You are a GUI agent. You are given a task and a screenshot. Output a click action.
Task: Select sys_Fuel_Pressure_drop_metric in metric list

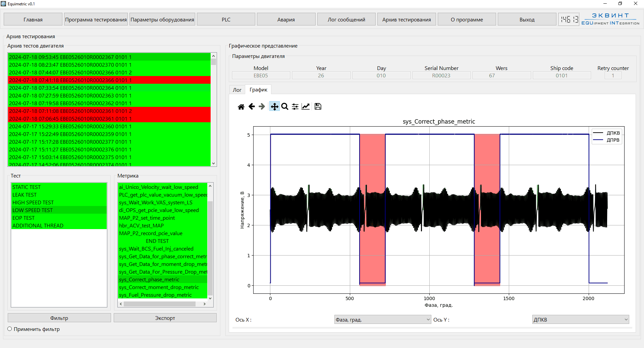click(155, 295)
